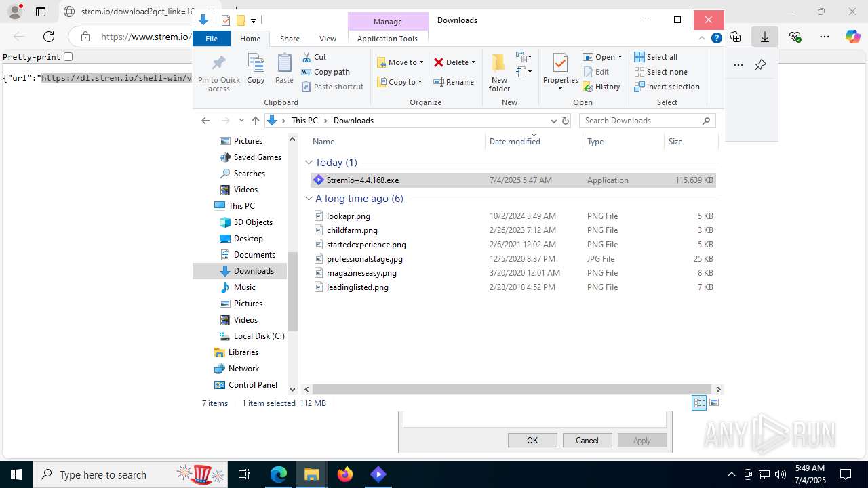868x488 pixels.
Task: Select lookapr.png file
Action: (513, 216)
